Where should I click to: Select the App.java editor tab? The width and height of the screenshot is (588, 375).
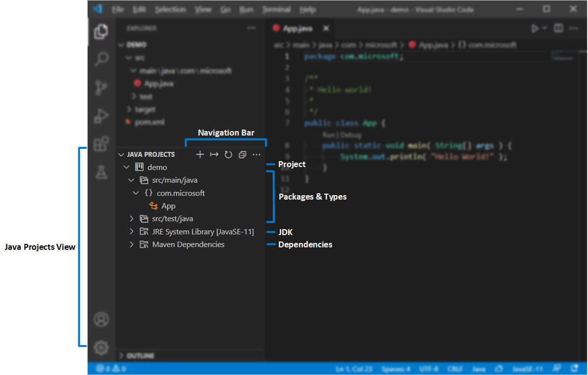[298, 28]
